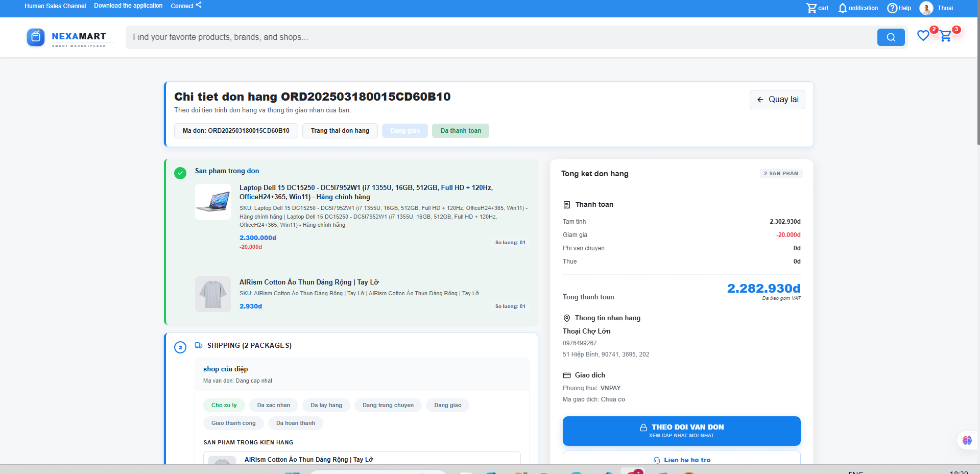The image size is (980, 474).
Task: Select the Dang giao shipping chip
Action: [x=448, y=406]
